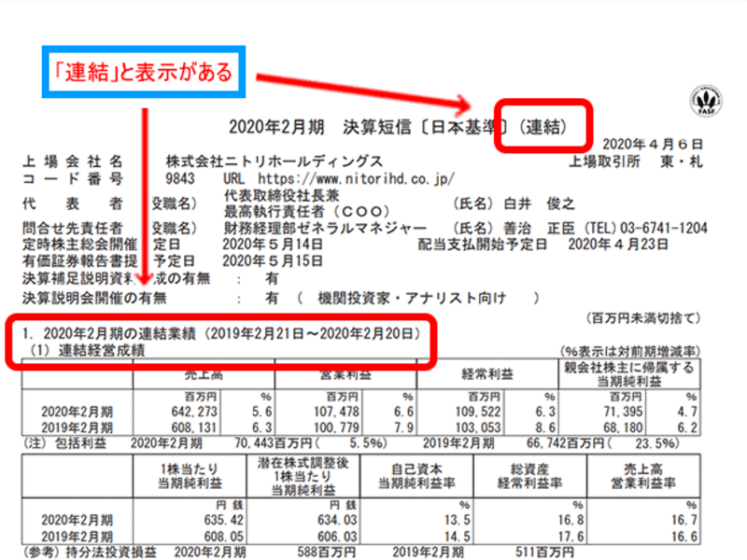
Task: Click comprehensive income 70,443百万円
Action: (273, 444)
